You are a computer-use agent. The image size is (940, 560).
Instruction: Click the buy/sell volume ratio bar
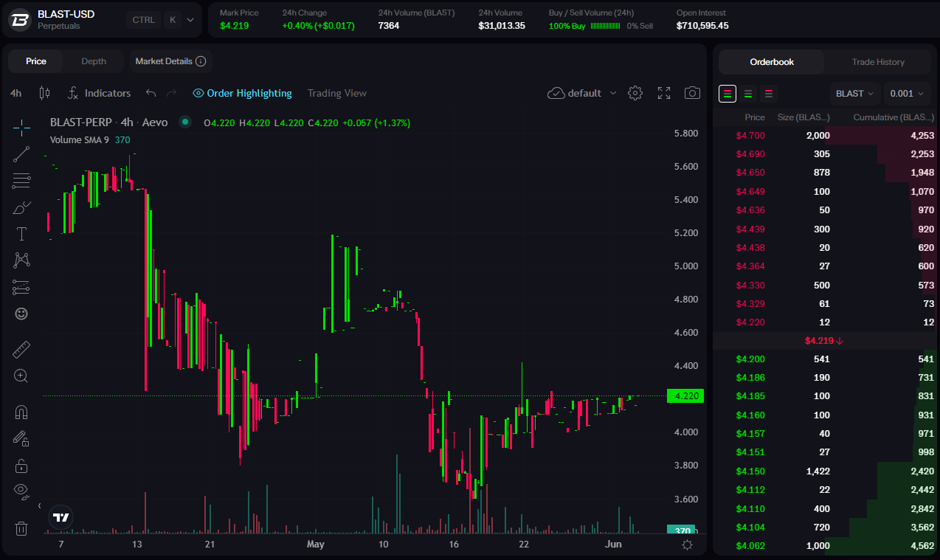tap(606, 26)
